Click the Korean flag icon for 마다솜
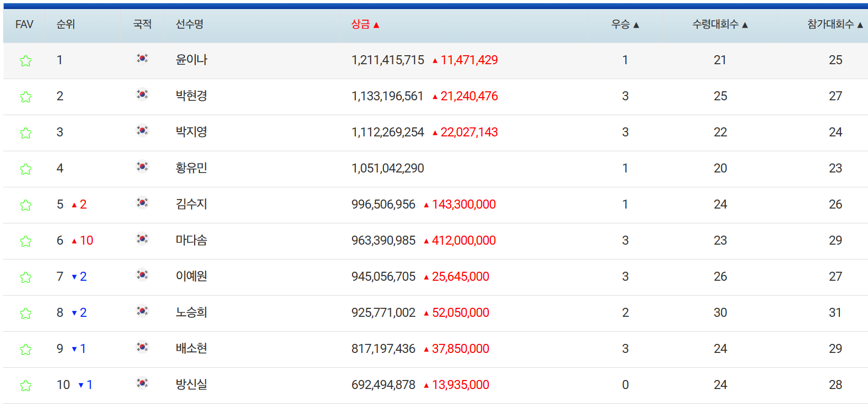 coord(142,239)
